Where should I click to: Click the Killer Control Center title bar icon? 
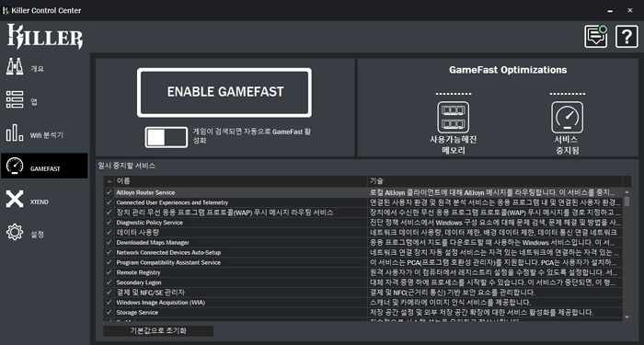pyautogui.click(x=6, y=11)
